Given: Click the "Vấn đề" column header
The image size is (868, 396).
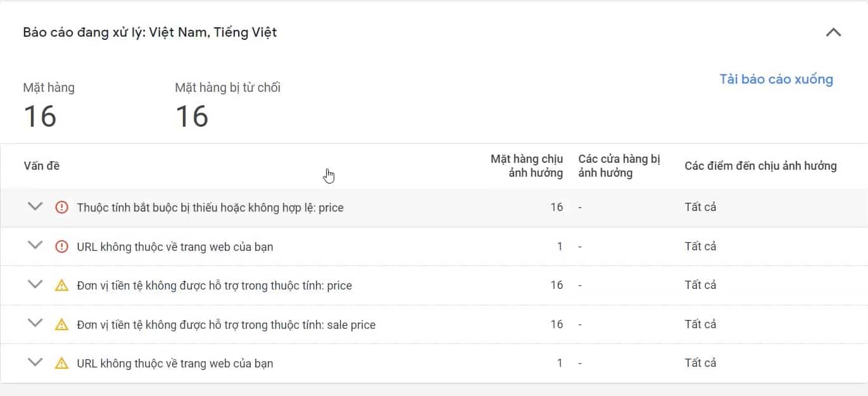Looking at the screenshot, I should coord(42,166).
